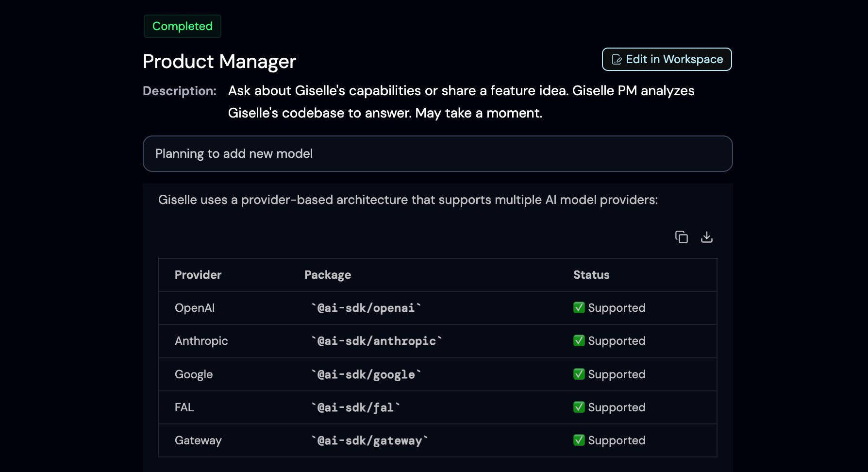Click the @ai-sdk/gateway package text
This screenshot has width=868, height=472.
tap(369, 440)
